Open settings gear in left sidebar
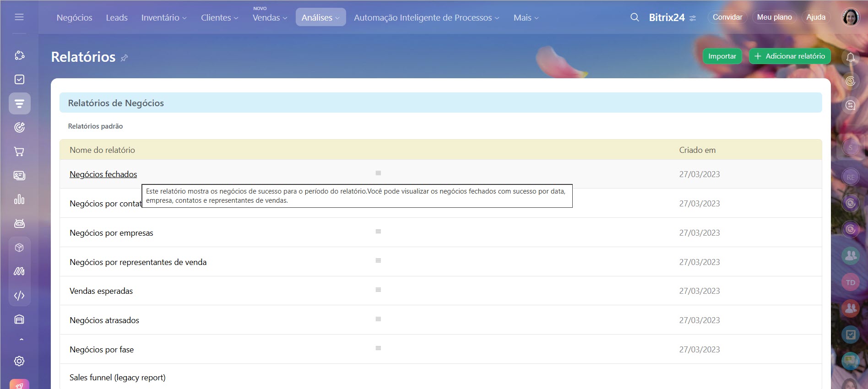Screen dimensions: 868x389 19,361
